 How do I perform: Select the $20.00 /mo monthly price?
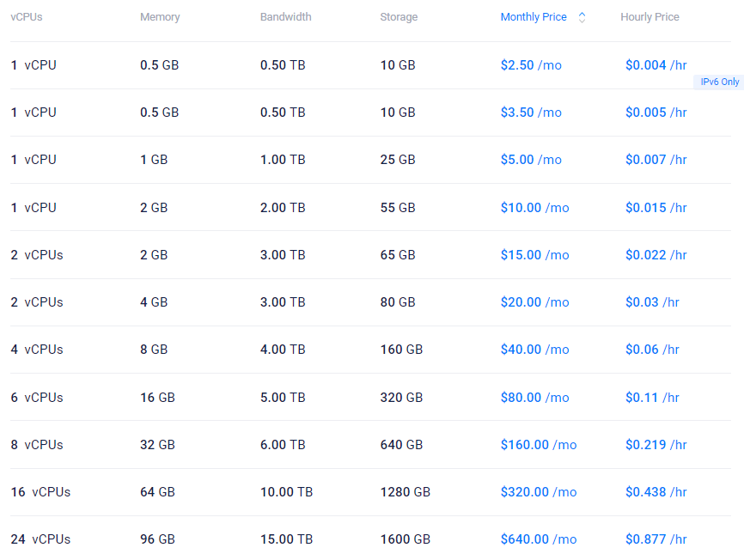pyautogui.click(x=534, y=302)
